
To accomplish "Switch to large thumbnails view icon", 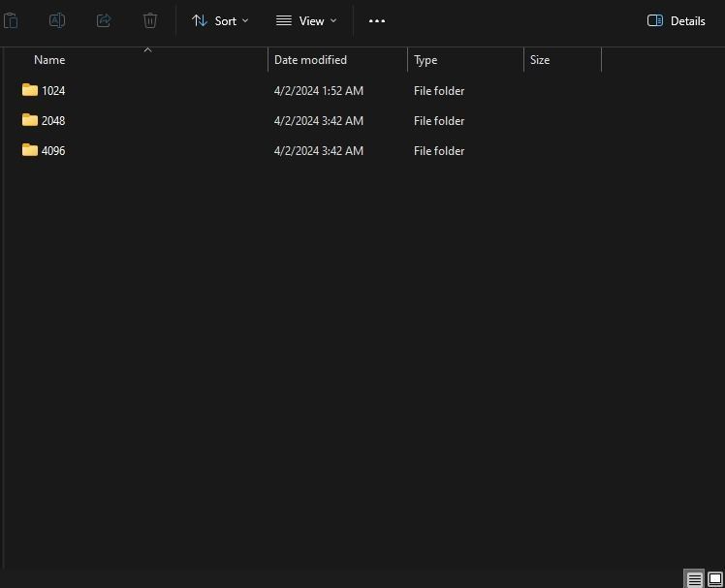I will tap(715, 578).
